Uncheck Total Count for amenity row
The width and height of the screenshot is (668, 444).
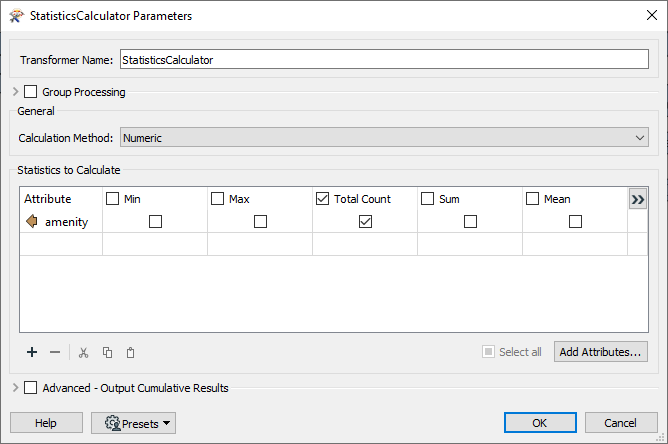[365, 222]
